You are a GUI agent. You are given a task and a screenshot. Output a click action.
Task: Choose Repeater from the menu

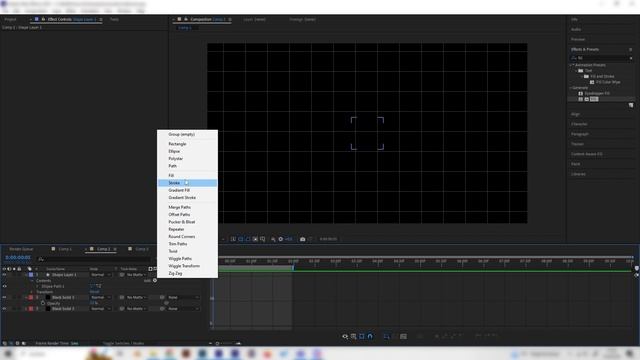[x=187, y=229]
